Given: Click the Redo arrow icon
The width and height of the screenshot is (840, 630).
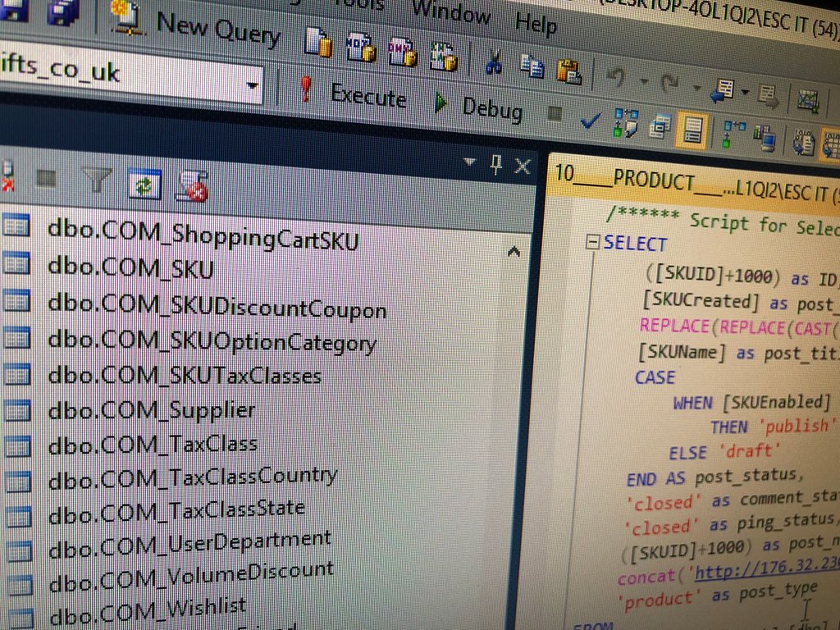Looking at the screenshot, I should pos(669,83).
